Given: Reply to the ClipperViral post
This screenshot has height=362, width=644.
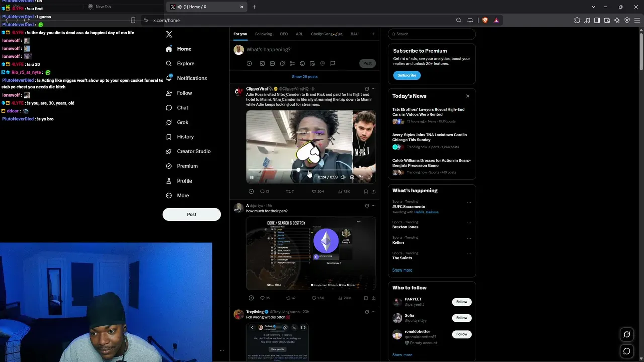Looking at the screenshot, I should (264, 192).
